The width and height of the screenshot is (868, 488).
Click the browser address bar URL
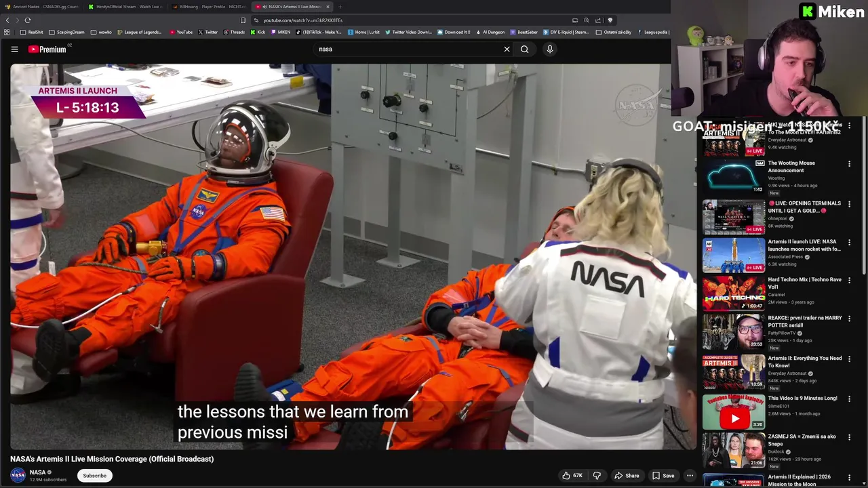[303, 20]
